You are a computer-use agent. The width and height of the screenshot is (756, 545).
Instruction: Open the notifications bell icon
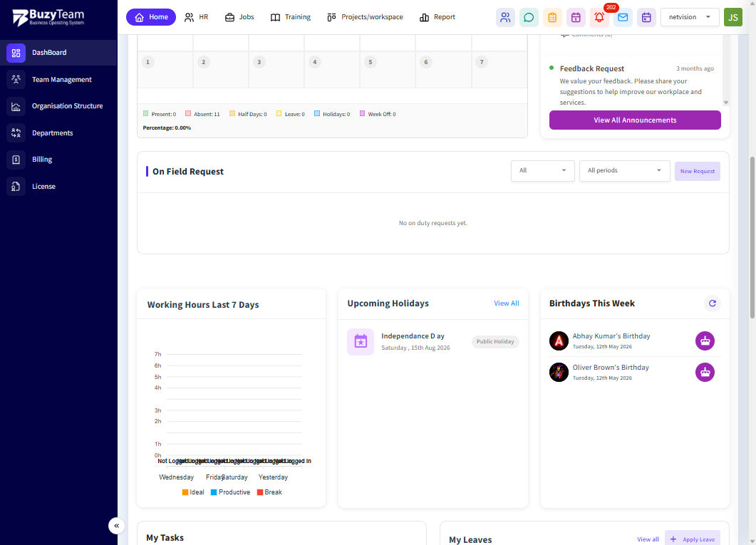tap(599, 17)
